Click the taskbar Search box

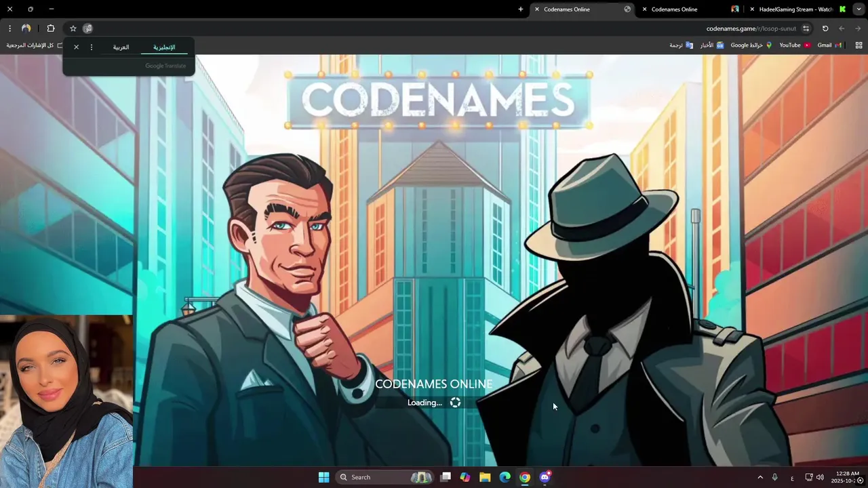[385, 477]
